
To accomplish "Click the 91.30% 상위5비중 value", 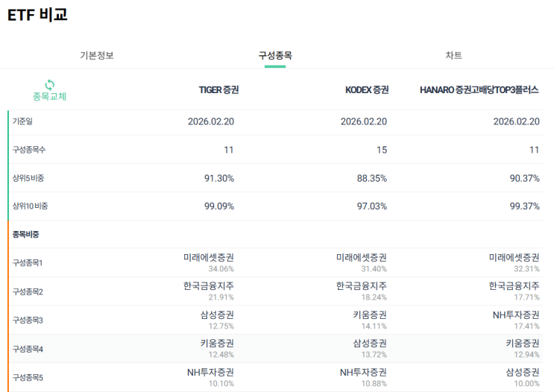I will click(x=219, y=178).
